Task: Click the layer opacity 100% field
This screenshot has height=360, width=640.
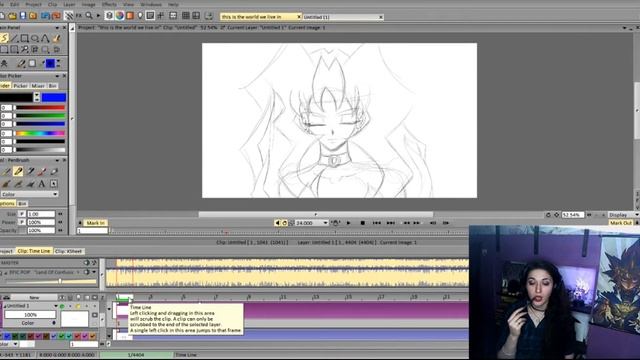Action: 30,315
